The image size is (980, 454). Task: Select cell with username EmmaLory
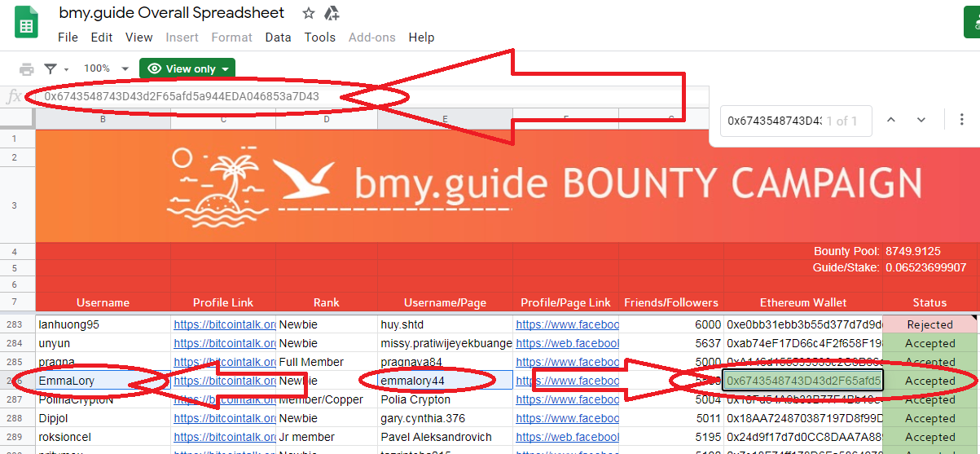point(103,381)
